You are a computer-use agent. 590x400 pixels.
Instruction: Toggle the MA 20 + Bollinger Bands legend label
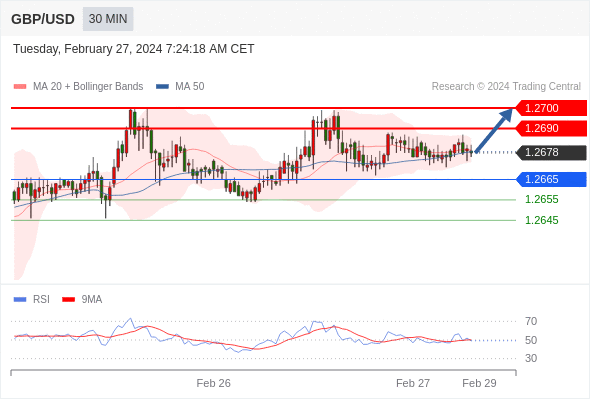[x=88, y=87]
